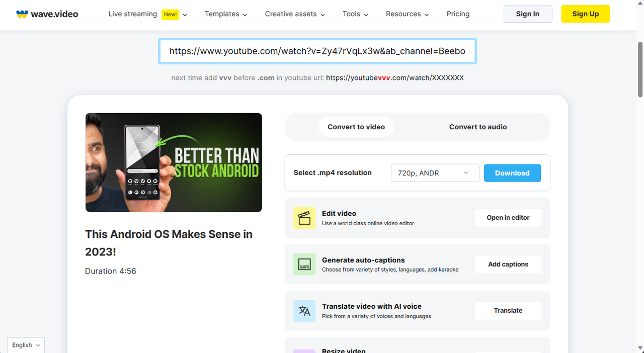Click the Add captions button
Viewport: 644px width, 353px height.
point(508,264)
